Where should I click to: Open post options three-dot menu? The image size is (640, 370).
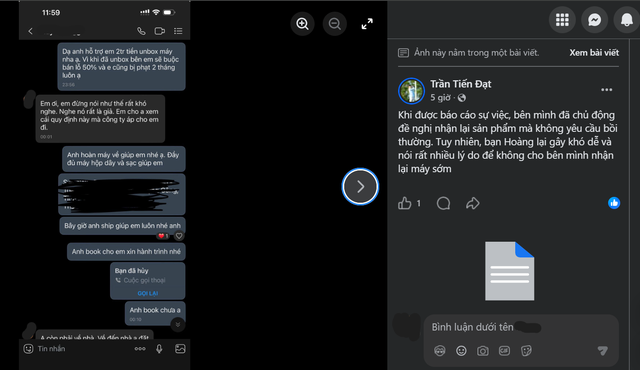(x=607, y=90)
